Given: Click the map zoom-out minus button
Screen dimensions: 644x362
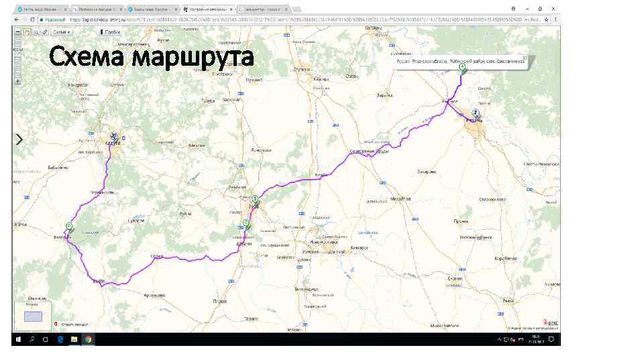Looking at the screenshot, I should tap(18, 32).
